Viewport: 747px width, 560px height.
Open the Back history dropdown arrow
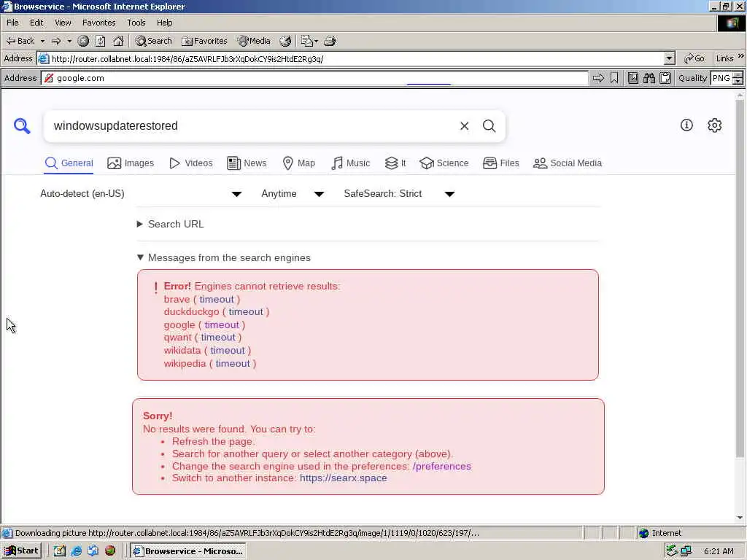coord(42,41)
